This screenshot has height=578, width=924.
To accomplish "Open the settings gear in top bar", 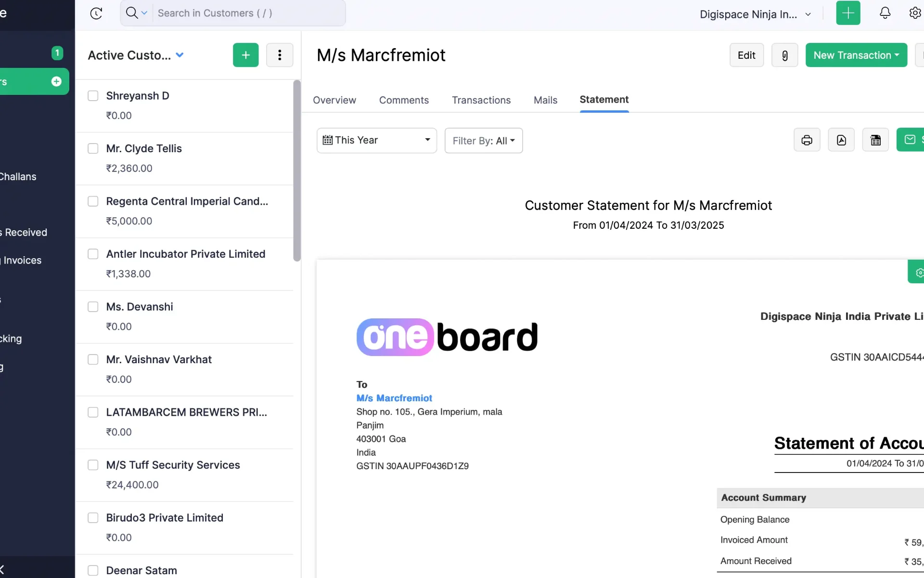I will [915, 13].
